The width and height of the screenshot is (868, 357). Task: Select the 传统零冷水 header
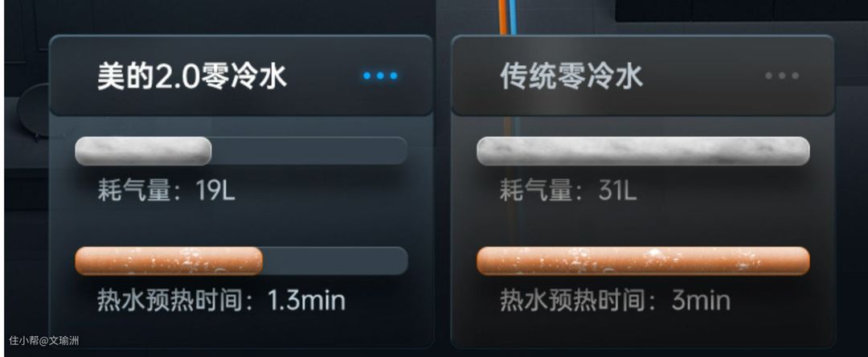643,76
